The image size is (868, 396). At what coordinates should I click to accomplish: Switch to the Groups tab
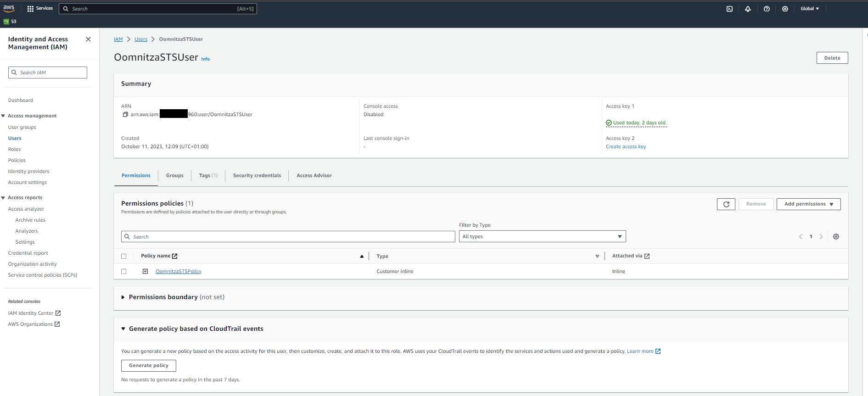tap(174, 176)
